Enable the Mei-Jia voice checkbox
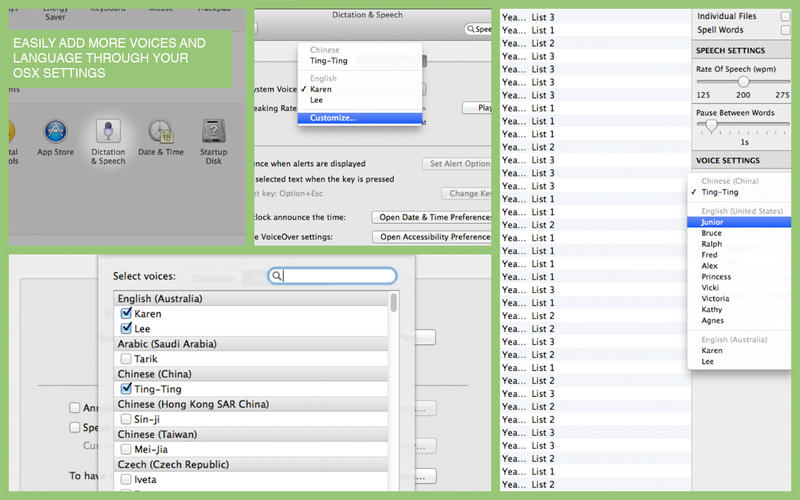This screenshot has width=800, height=500. pyautogui.click(x=126, y=449)
